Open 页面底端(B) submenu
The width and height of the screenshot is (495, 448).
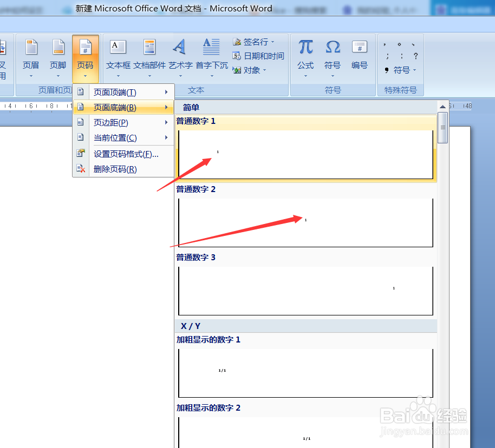click(123, 107)
